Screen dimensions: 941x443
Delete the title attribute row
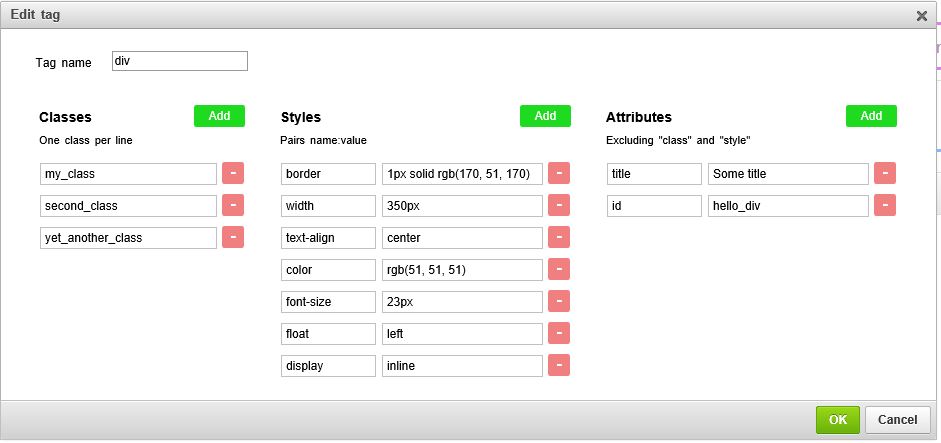(x=885, y=173)
